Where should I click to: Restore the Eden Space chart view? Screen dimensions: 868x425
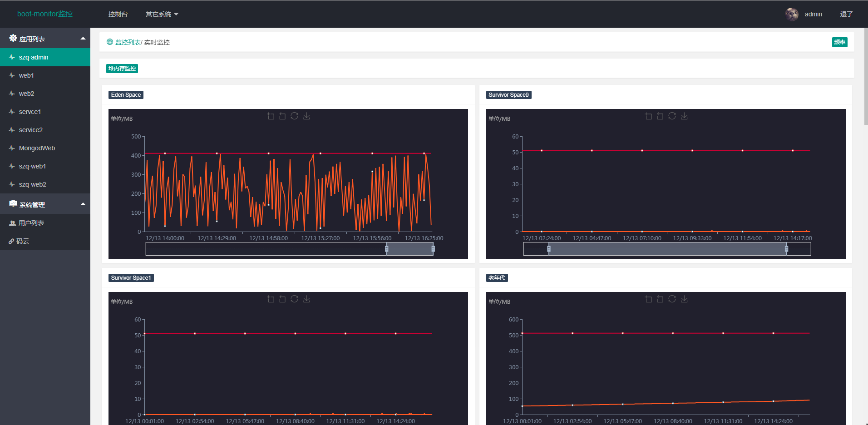pos(294,116)
